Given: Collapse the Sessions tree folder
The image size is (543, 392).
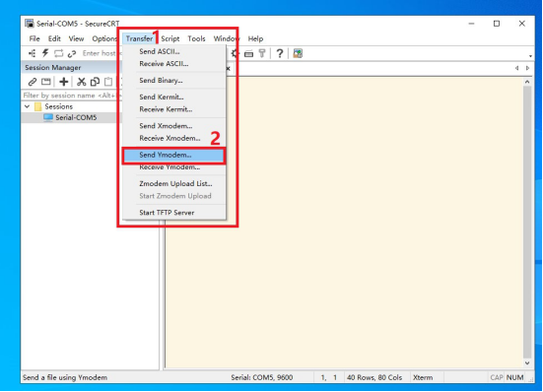Looking at the screenshot, I should pyautogui.click(x=28, y=106).
